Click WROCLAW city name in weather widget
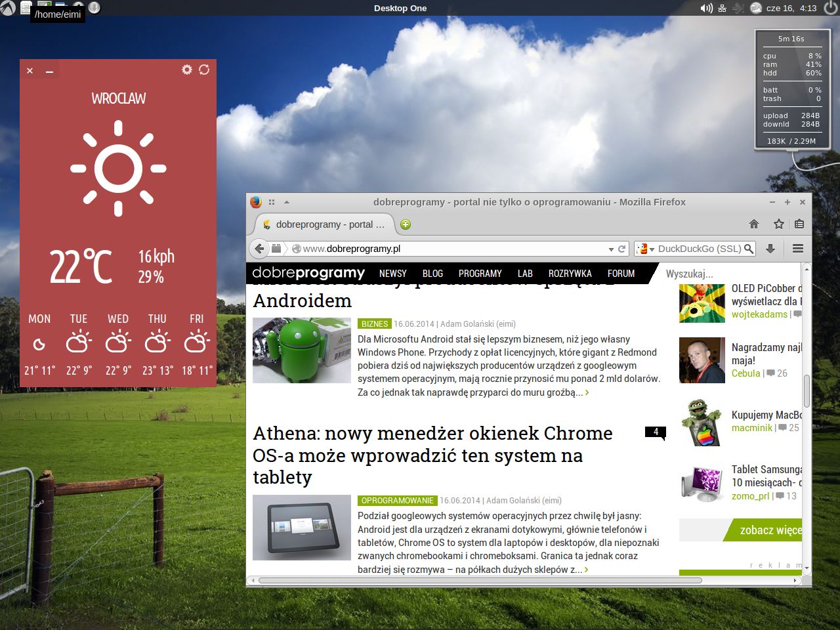Image resolution: width=840 pixels, height=630 pixels. [119, 98]
